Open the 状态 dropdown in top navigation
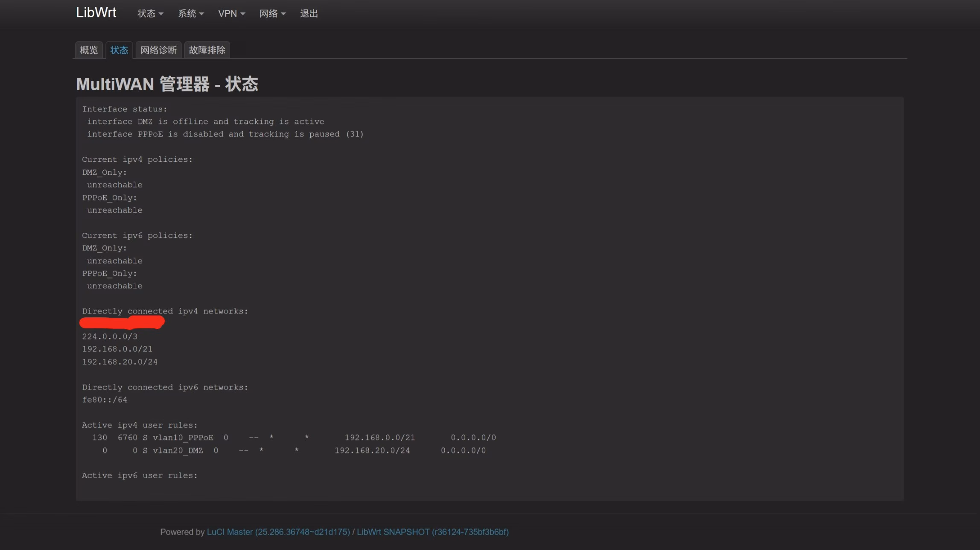The image size is (980, 550). (x=150, y=14)
